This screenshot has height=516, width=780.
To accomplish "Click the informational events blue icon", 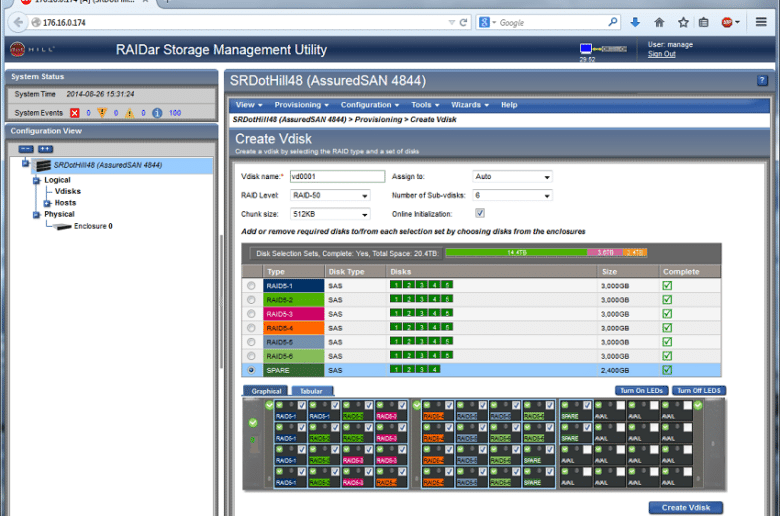I will pos(157,113).
